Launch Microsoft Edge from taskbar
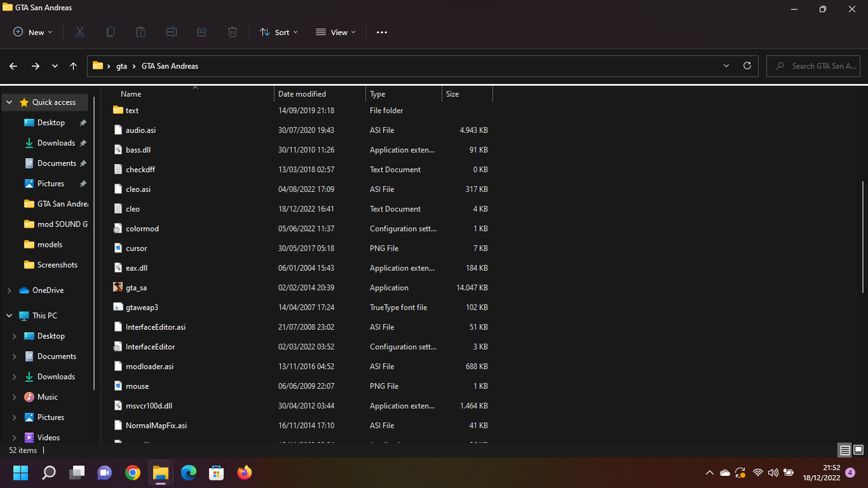This screenshot has width=868, height=488. coord(189,472)
